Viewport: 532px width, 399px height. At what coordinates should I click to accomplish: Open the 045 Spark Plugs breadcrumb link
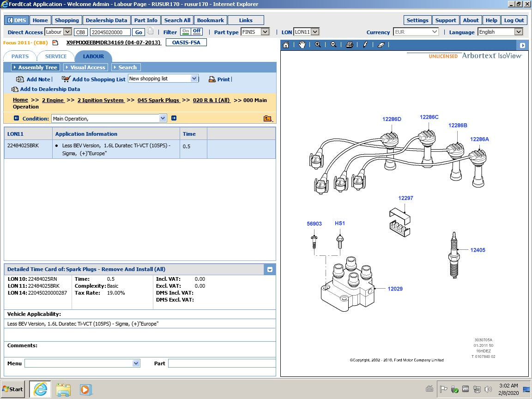coord(159,100)
